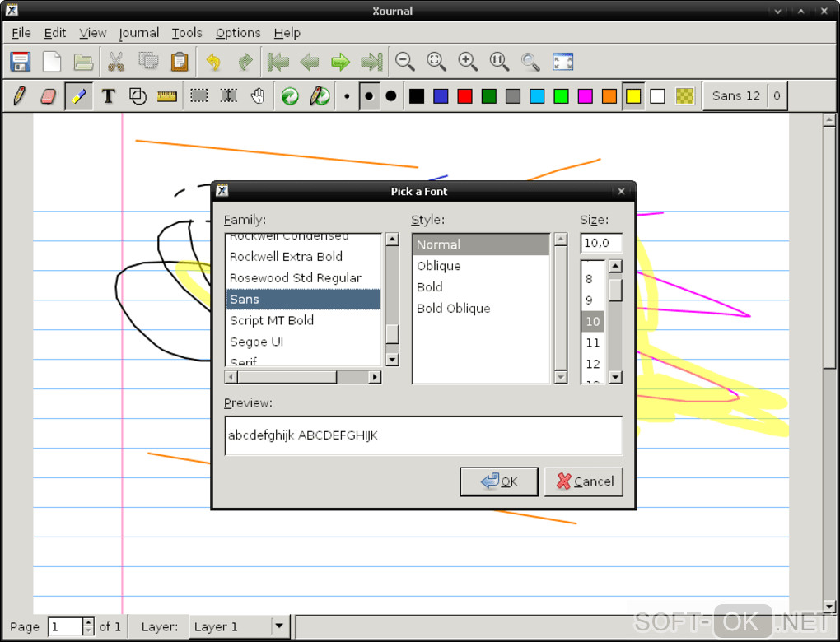Click the font Size input field

coord(601,243)
